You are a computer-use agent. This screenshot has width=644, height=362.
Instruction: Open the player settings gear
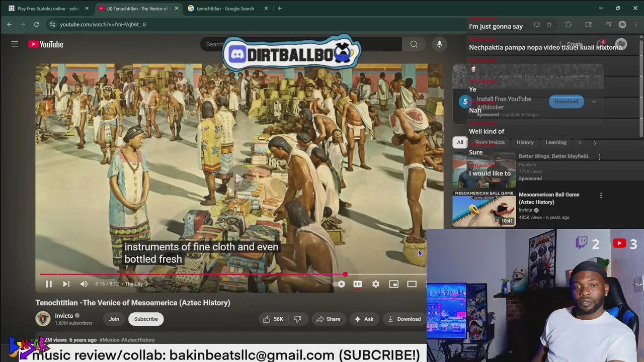coord(376,284)
